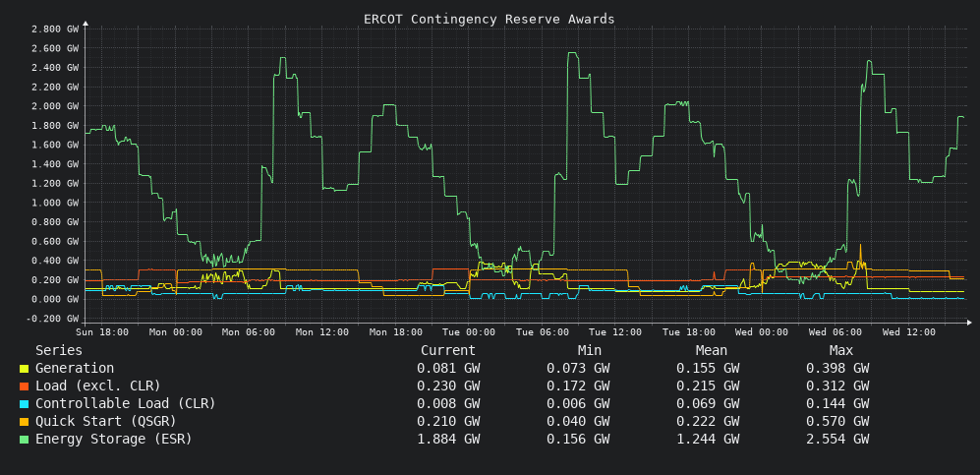Click QSGR max value 0.570 GW

point(836,421)
